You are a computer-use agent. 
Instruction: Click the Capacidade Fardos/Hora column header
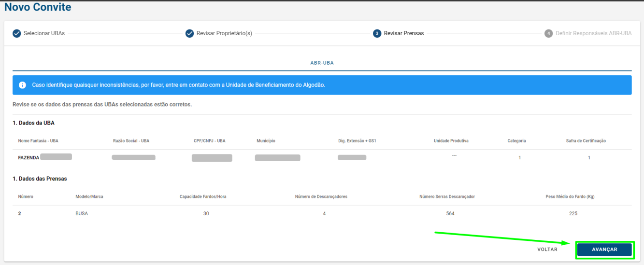pos(203,196)
